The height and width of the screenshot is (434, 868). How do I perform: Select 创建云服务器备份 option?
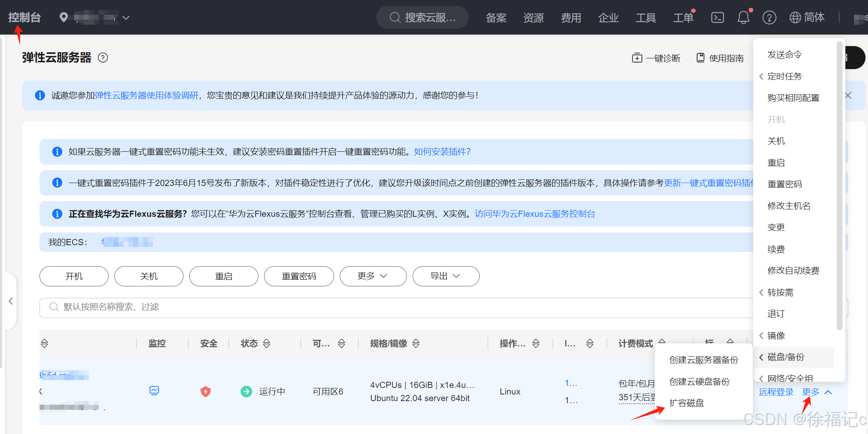click(x=703, y=360)
